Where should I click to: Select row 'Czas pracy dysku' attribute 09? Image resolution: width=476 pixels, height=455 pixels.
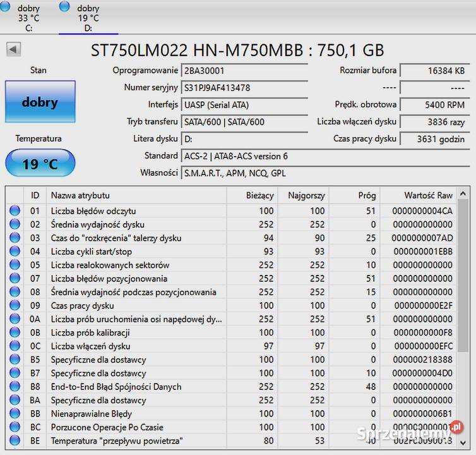tap(230, 305)
